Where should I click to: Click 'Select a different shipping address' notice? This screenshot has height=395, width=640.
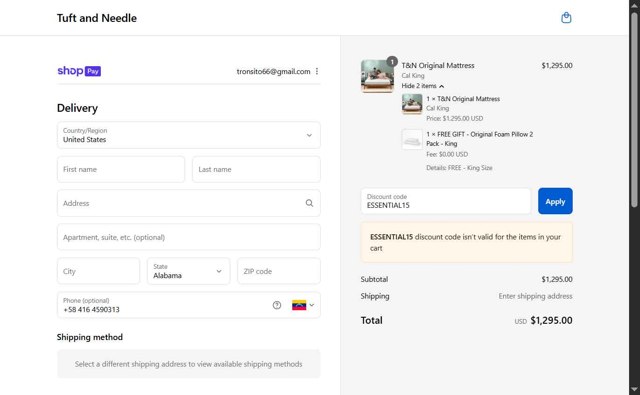(189, 364)
